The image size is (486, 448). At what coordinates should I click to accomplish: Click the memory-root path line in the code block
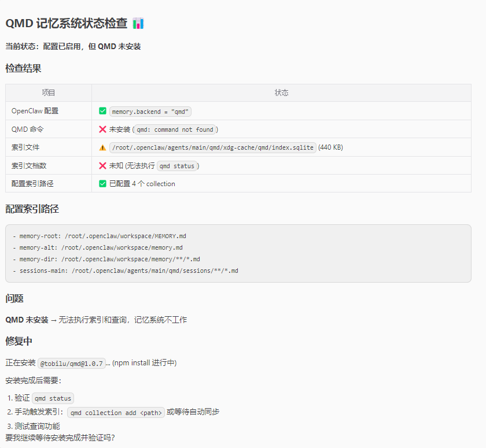[x=99, y=236]
